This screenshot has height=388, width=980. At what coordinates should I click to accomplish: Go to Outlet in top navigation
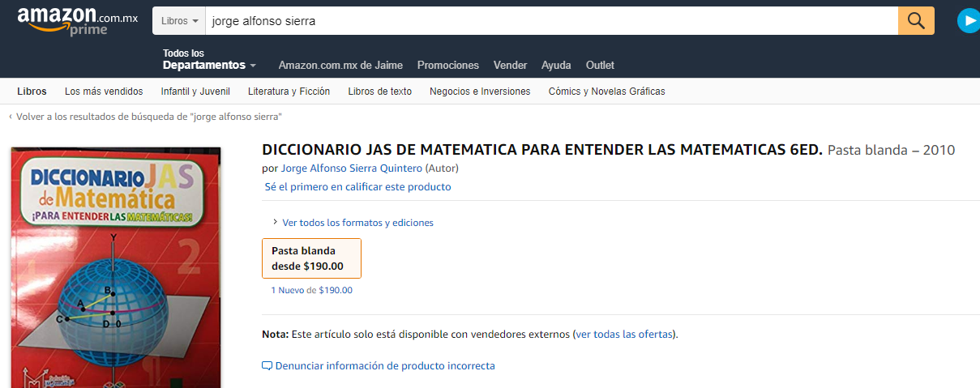click(x=600, y=66)
